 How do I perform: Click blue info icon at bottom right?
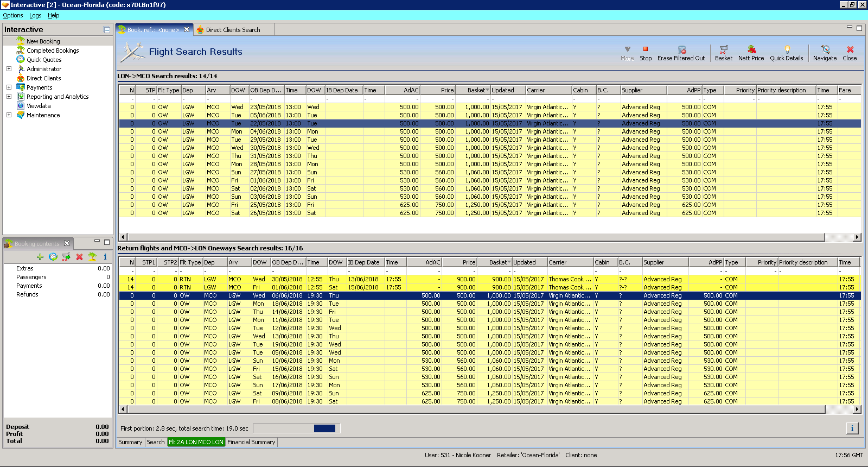point(852,428)
